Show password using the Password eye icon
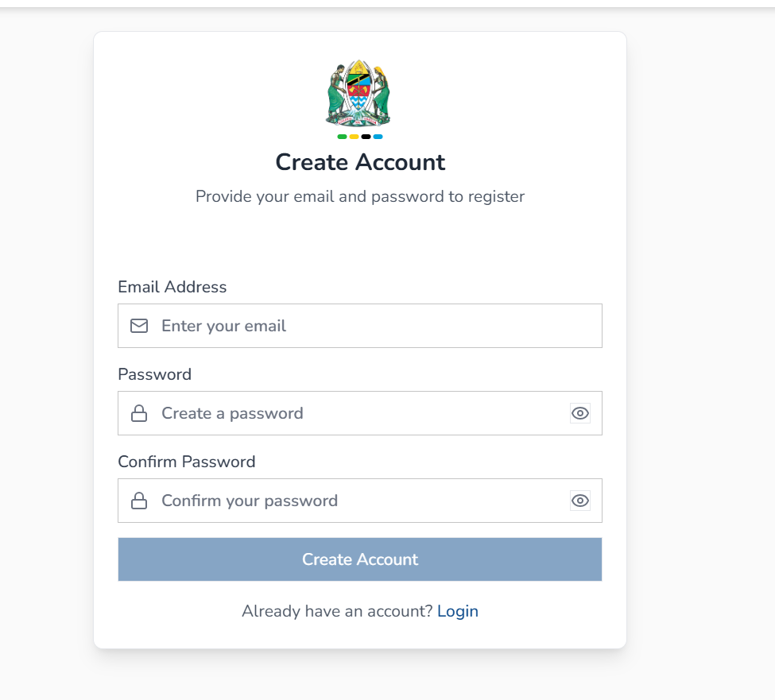775x700 pixels. (x=580, y=413)
